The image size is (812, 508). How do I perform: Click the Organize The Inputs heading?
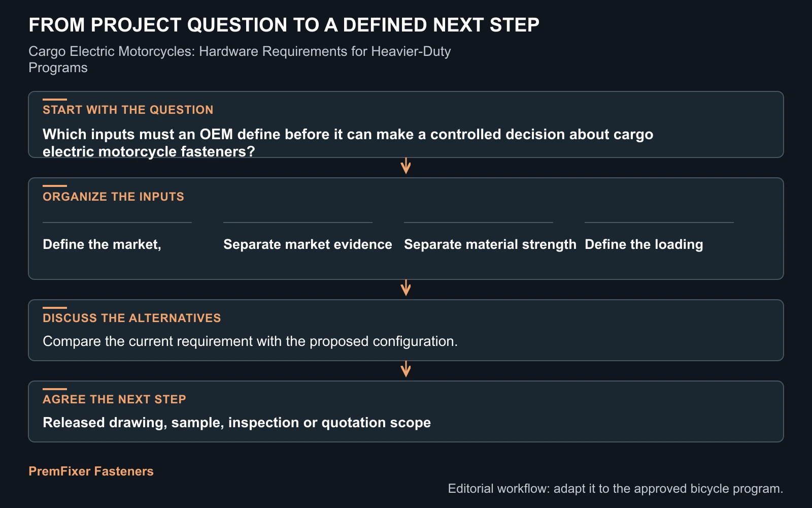tap(113, 197)
